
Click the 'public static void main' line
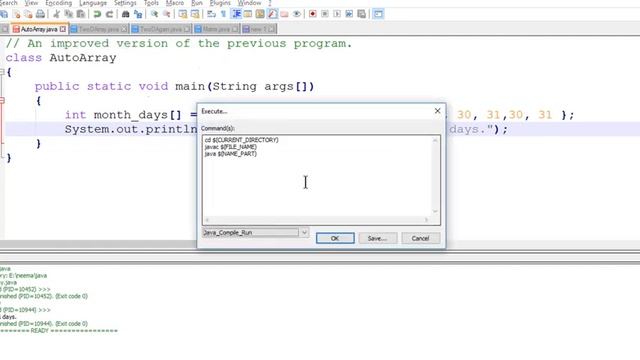(x=174, y=87)
